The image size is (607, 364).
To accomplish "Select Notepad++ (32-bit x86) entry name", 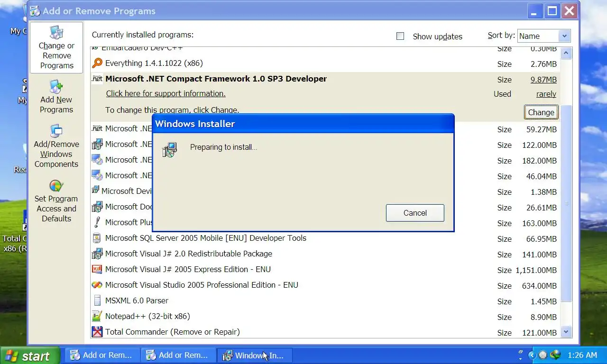I will (x=147, y=316).
